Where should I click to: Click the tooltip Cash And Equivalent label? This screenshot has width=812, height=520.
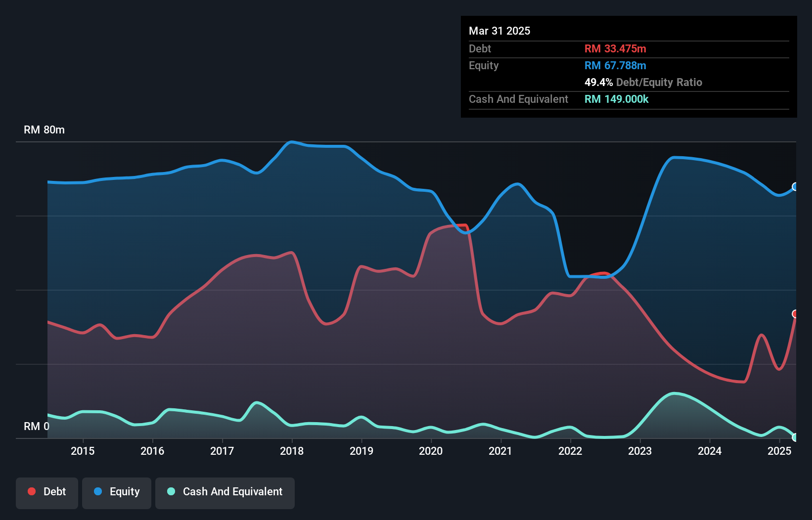point(518,99)
